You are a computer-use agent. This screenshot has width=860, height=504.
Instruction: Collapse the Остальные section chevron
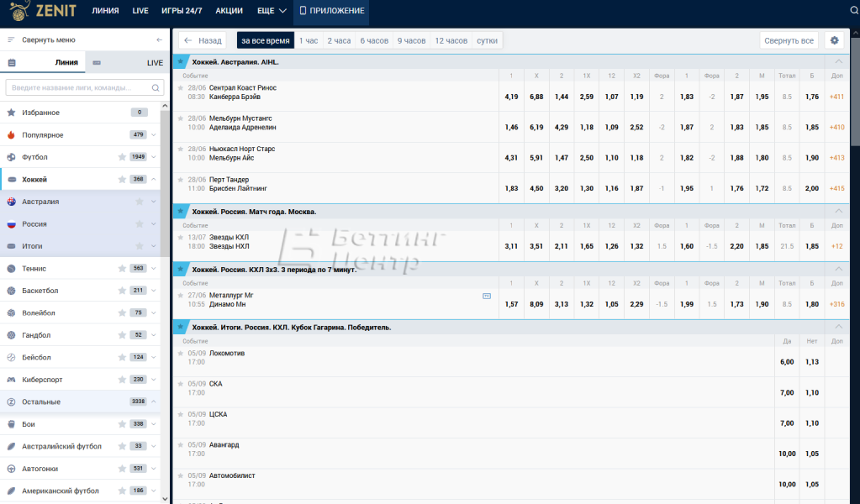pos(154,402)
